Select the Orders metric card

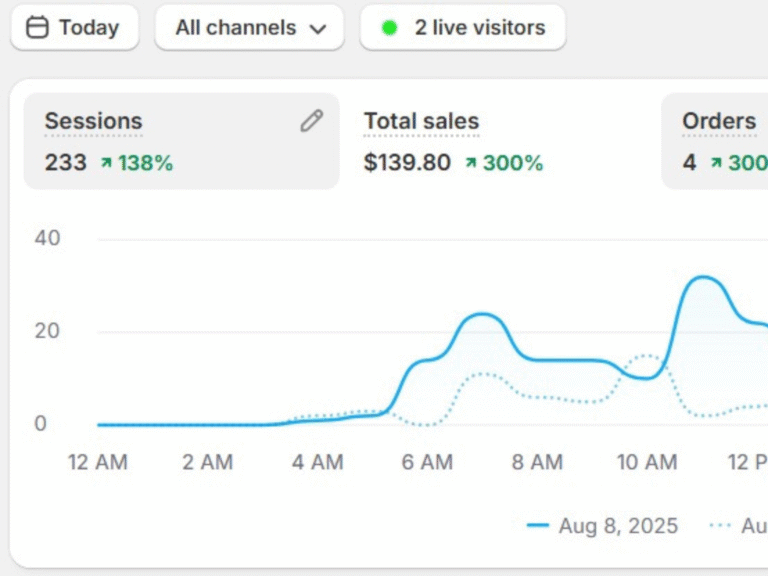(715, 141)
